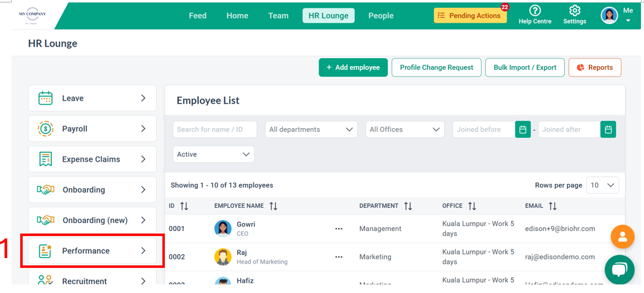Image resolution: width=644 pixels, height=293 pixels.
Task: Click email edison+9@briohr.com
Action: point(560,229)
